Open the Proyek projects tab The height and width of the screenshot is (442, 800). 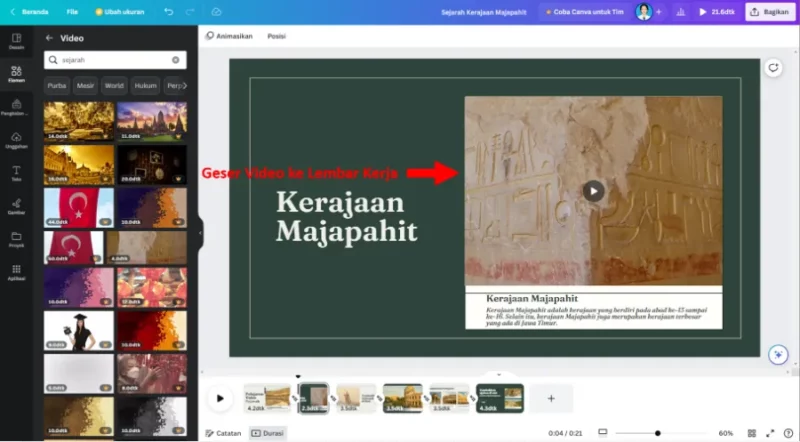tap(16, 239)
